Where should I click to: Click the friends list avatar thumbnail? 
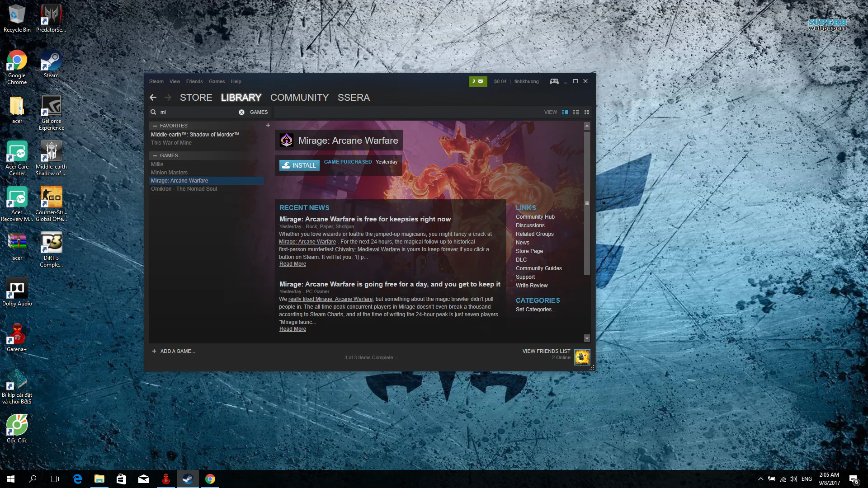[582, 357]
